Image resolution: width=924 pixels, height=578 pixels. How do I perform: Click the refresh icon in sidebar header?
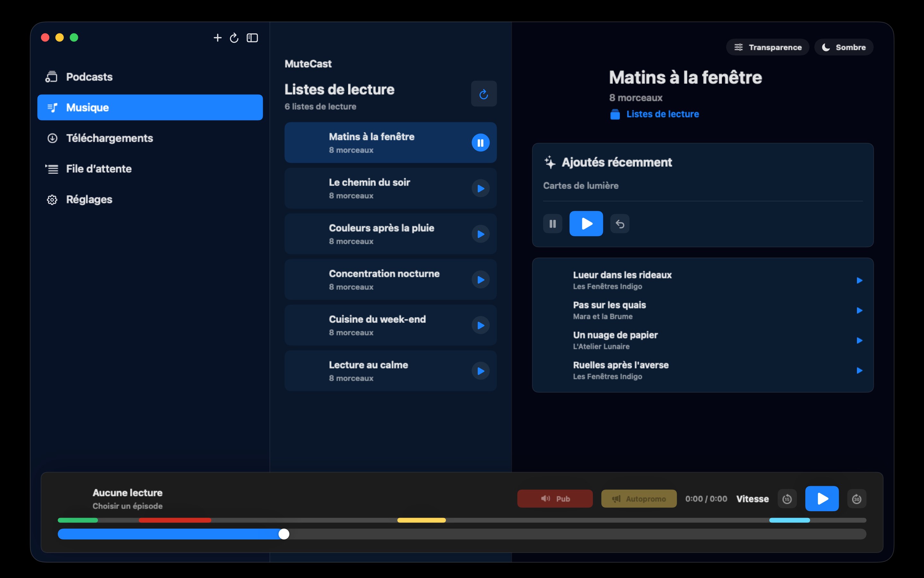coord(234,38)
